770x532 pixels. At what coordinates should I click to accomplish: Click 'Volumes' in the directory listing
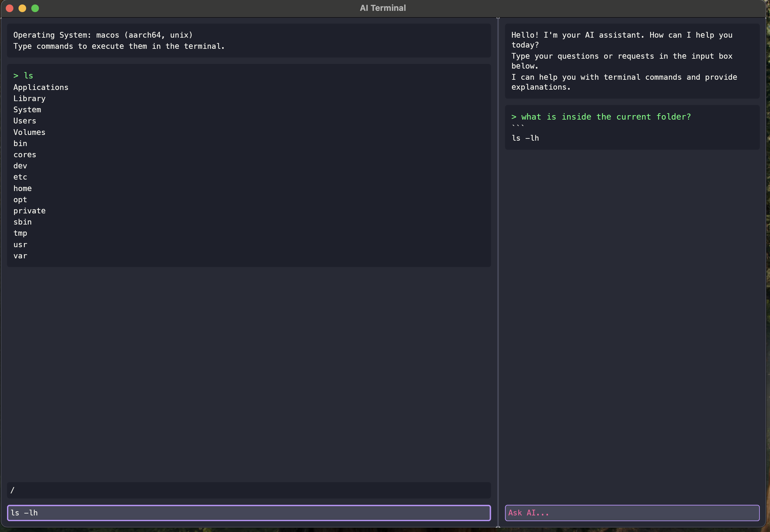pos(29,132)
